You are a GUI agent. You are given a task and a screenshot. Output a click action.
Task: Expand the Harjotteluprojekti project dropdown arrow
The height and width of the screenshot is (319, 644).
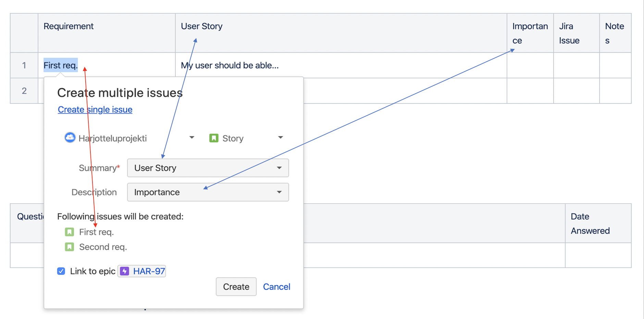click(192, 138)
